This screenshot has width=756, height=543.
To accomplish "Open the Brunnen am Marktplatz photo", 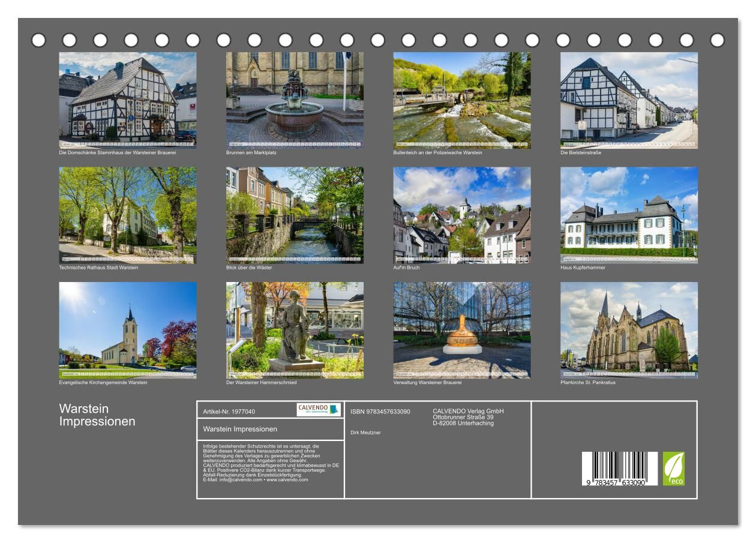I will pyautogui.click(x=295, y=100).
